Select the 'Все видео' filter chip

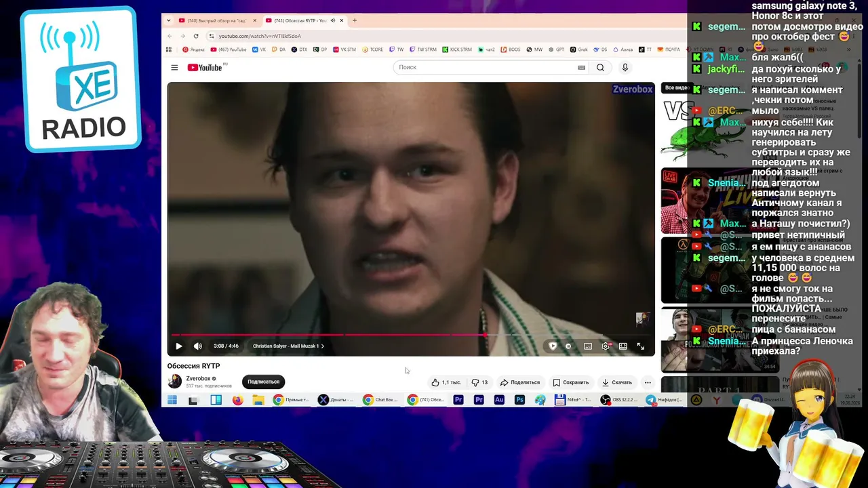click(676, 87)
